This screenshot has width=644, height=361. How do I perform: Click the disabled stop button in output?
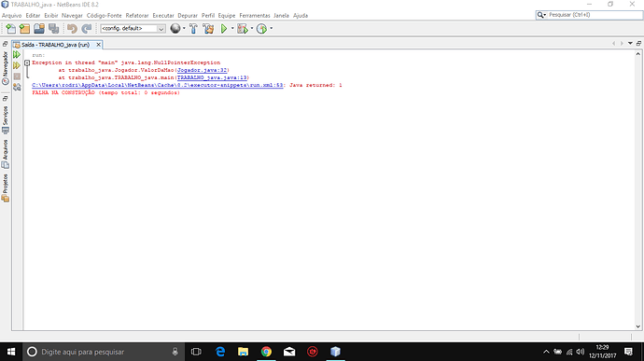click(17, 76)
